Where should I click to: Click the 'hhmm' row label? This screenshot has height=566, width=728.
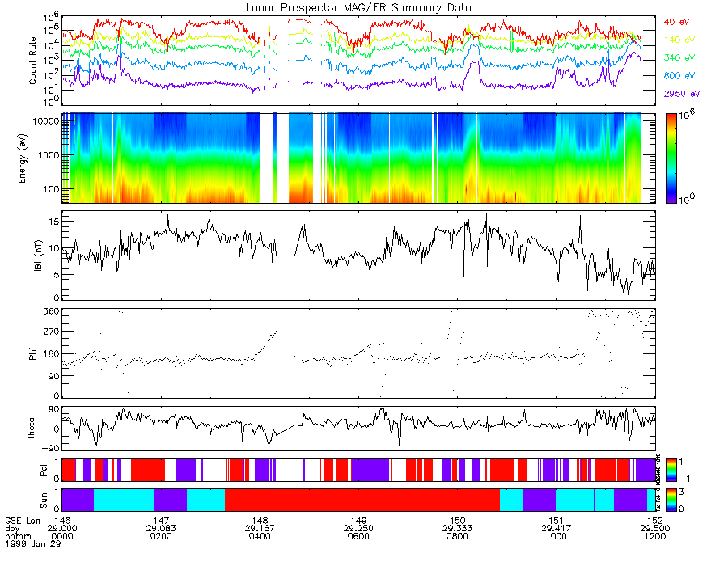coord(18,536)
